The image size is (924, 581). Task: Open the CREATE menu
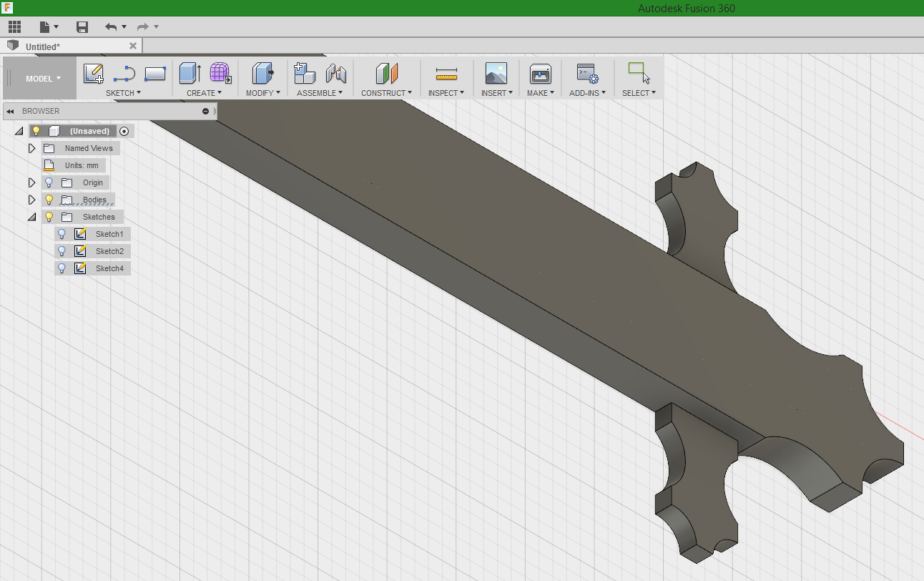click(x=205, y=93)
